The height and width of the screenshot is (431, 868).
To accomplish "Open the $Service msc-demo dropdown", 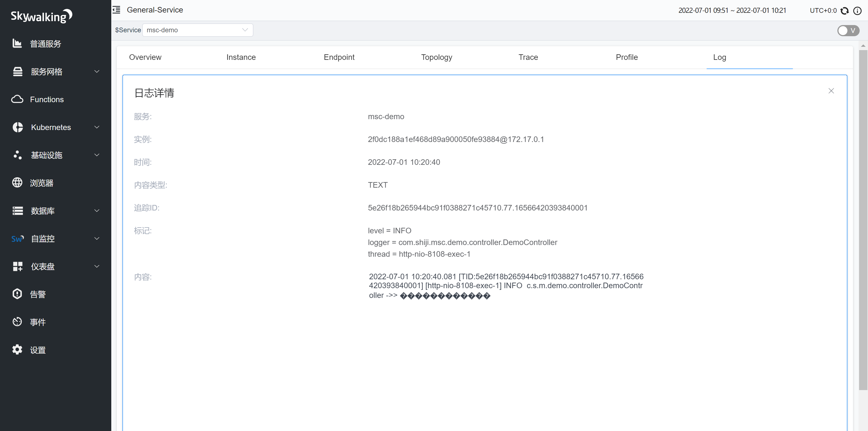I will coord(198,30).
